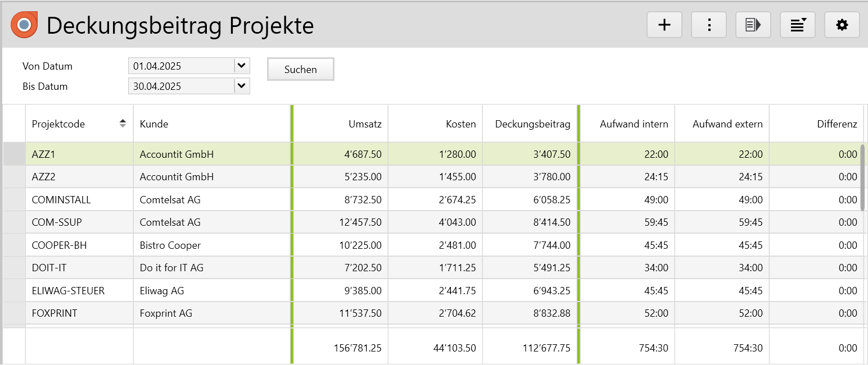Image resolution: width=868 pixels, height=365 pixels.
Task: Expand the Bis Datum date dropdown
Action: 242,86
